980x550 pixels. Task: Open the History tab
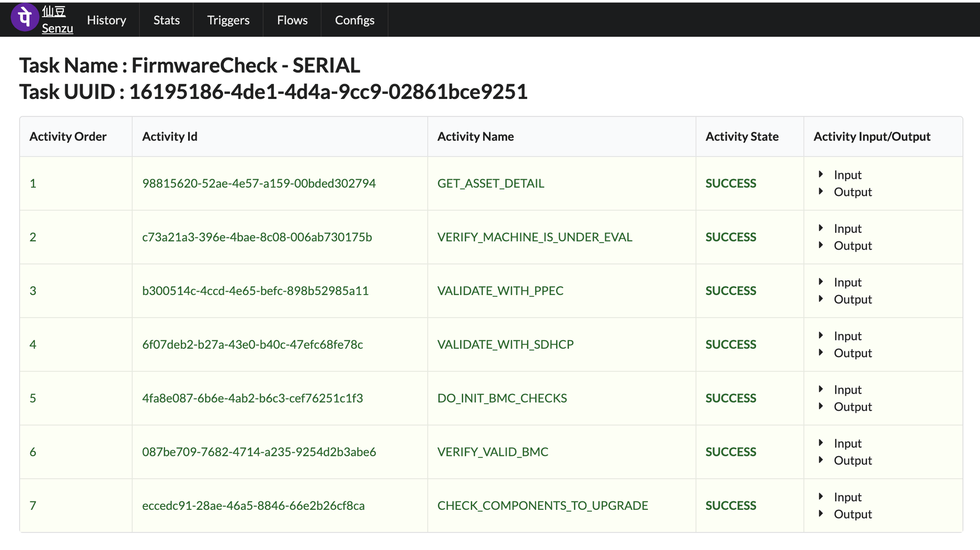coord(106,20)
